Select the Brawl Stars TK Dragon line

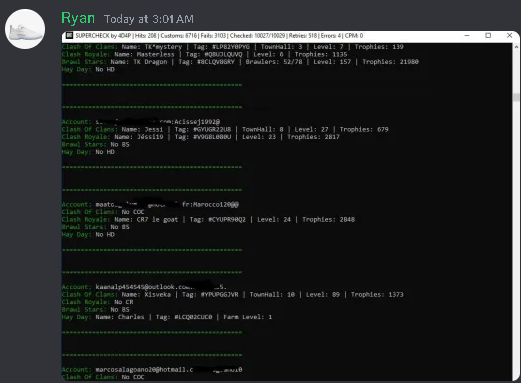240,62
